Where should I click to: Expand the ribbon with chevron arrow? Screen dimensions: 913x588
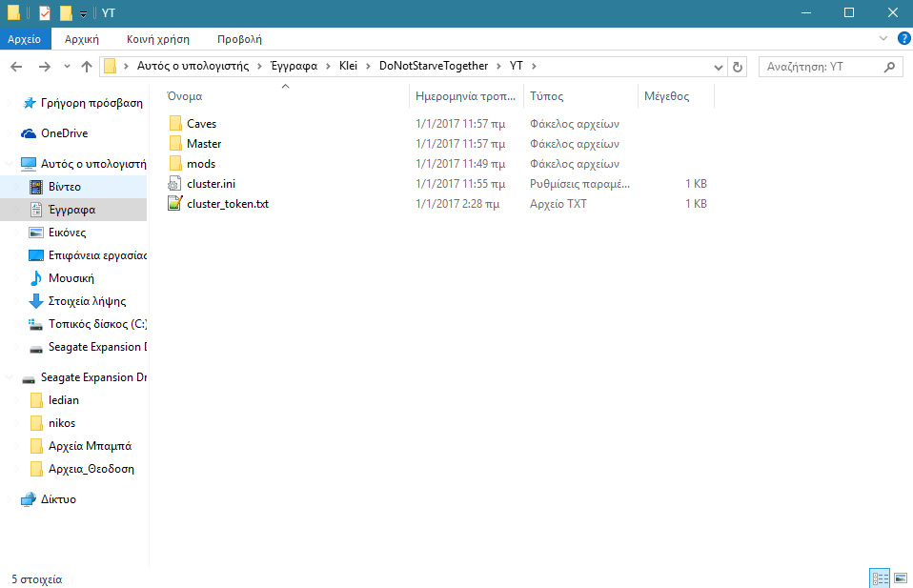click(883, 38)
